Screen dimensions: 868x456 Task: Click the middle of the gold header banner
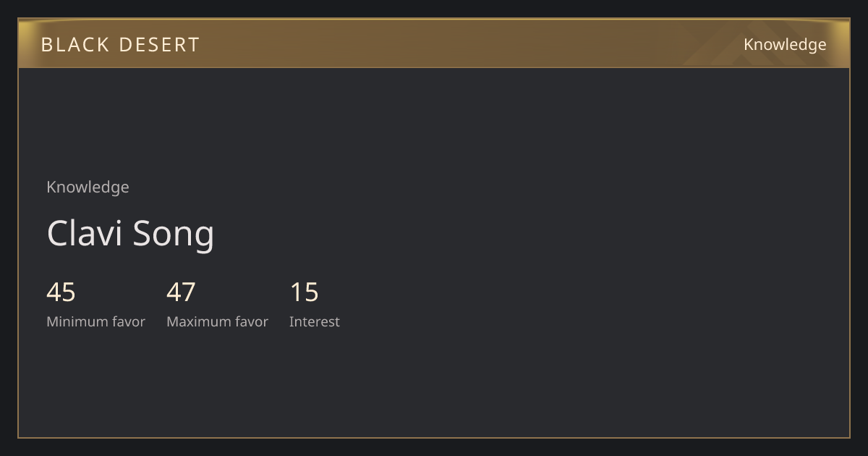coord(434,43)
